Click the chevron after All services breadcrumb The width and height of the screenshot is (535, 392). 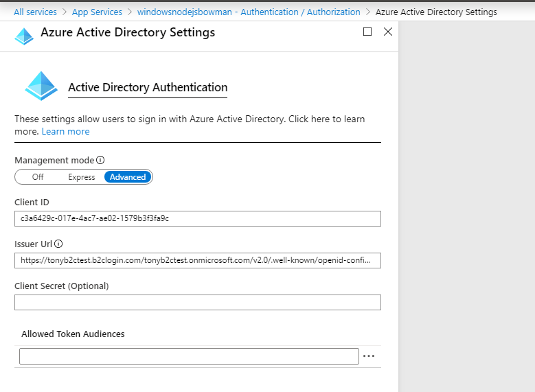[65, 12]
